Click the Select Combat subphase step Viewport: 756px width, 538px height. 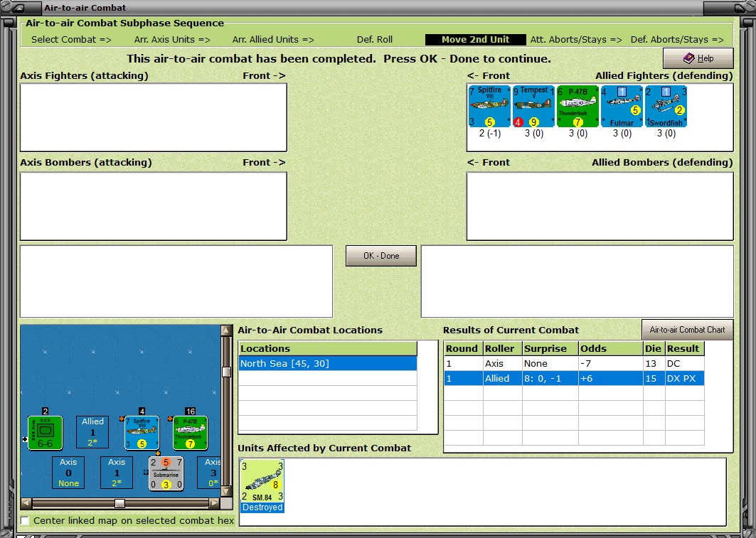point(71,40)
